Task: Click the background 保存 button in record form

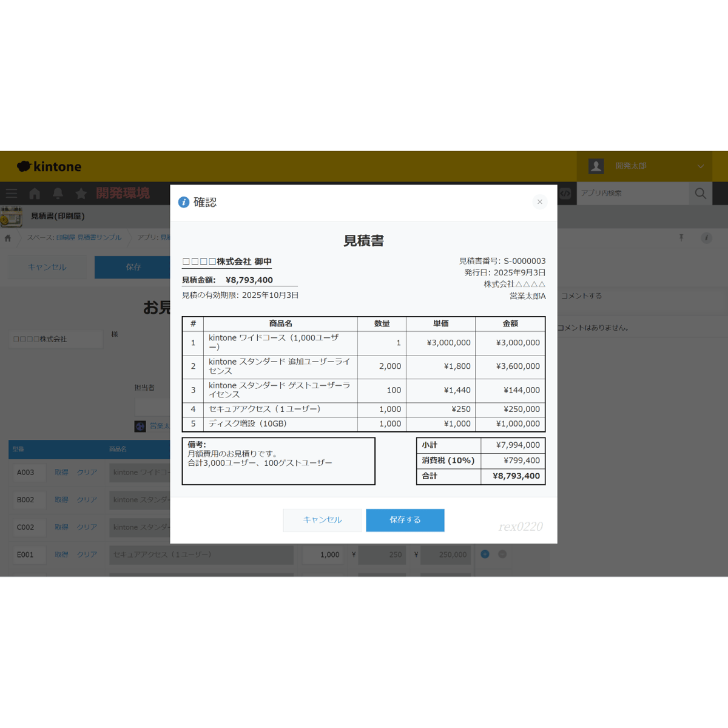Action: tap(133, 267)
